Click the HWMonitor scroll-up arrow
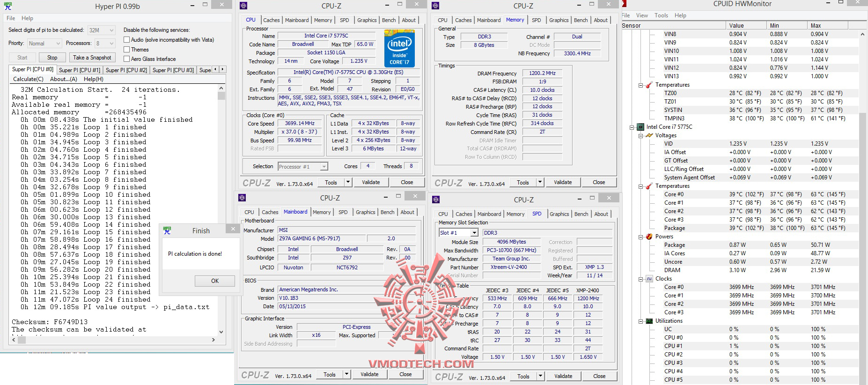868x385 pixels. click(862, 34)
